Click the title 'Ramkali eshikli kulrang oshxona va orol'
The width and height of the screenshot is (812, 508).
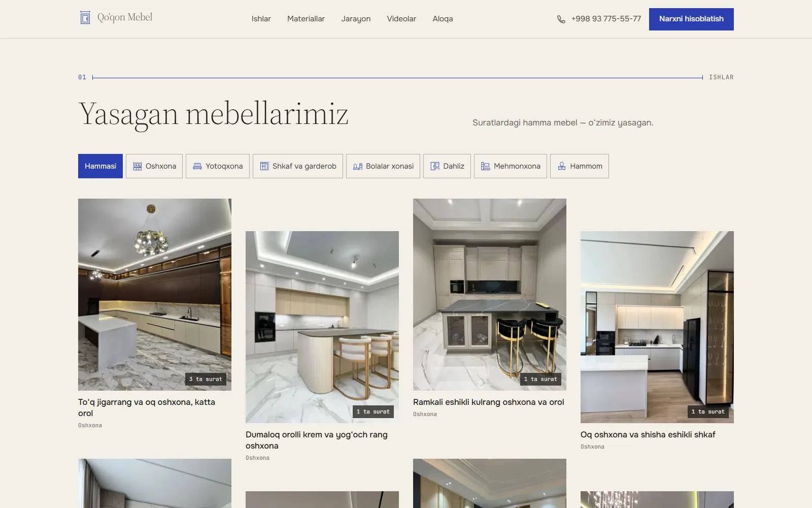click(489, 402)
